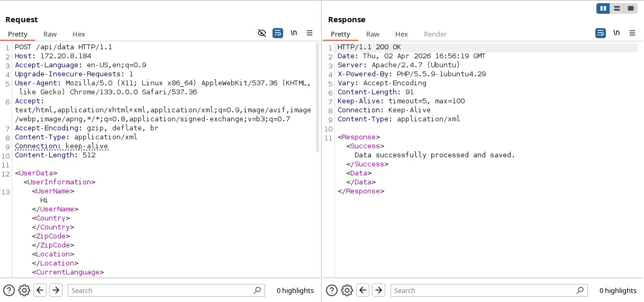Viewport: 644px width, 302px height.
Task: Go to next match in Request search
Action: pos(56,290)
